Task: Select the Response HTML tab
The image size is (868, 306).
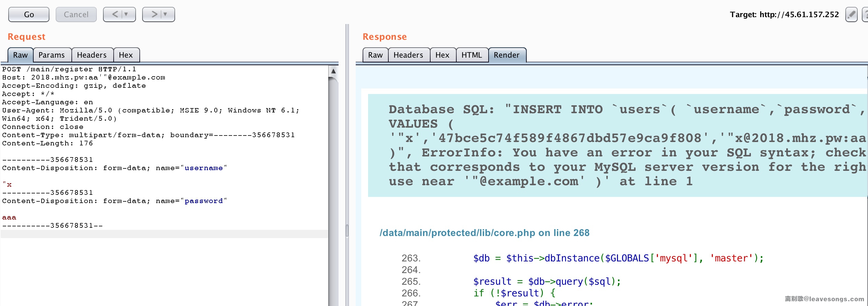Action: [471, 55]
